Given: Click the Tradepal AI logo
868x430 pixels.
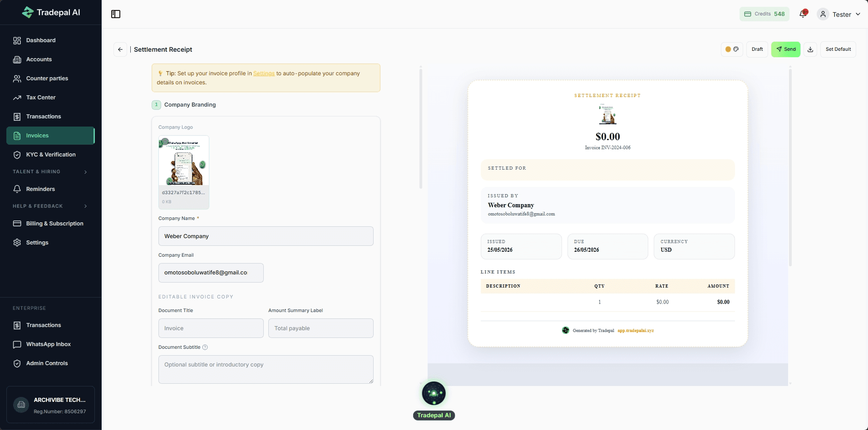Looking at the screenshot, I should tap(51, 12).
